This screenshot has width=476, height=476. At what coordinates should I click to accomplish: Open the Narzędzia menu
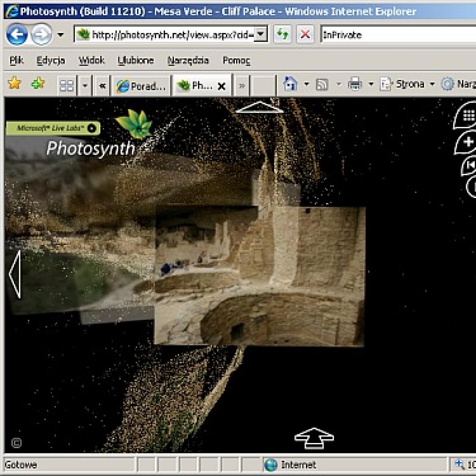coord(188,60)
